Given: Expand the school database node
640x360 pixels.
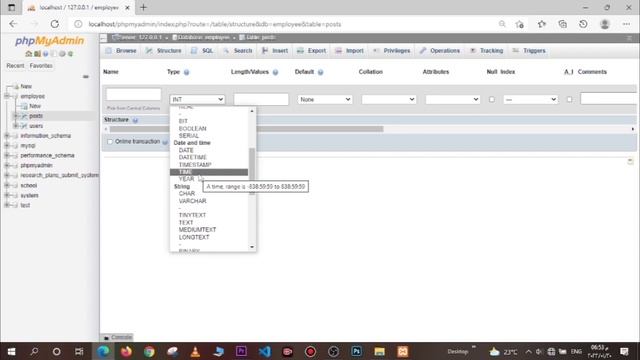Looking at the screenshot, I should (7, 185).
